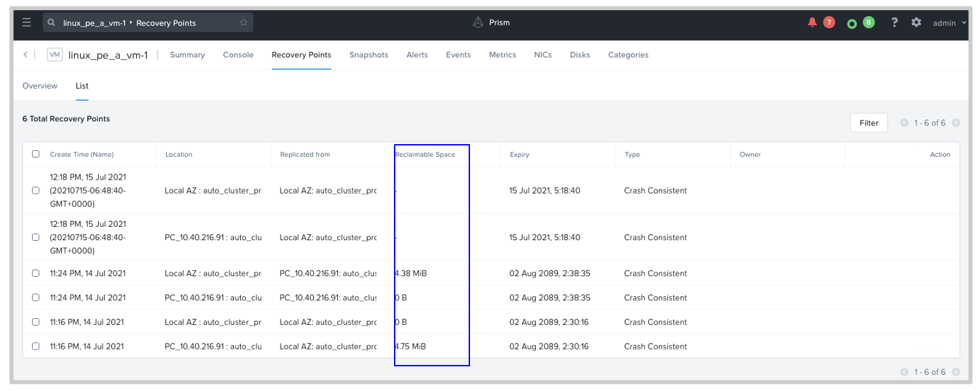Select the first 12:18 PM Local AZ recovery point checkbox
980x391 pixels.
[36, 190]
